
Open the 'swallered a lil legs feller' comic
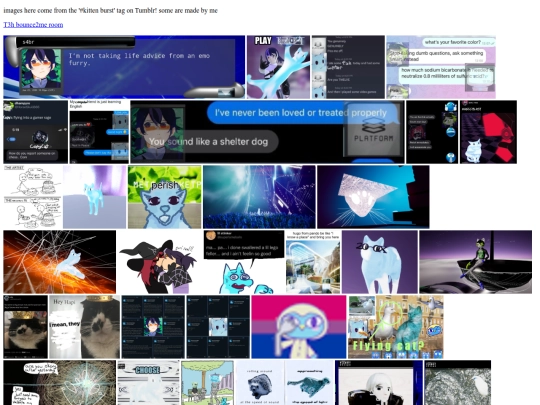click(x=244, y=262)
